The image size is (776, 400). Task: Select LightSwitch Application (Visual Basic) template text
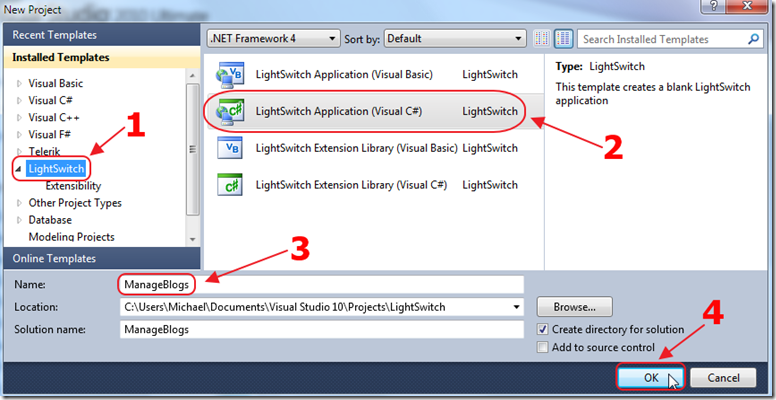point(344,75)
